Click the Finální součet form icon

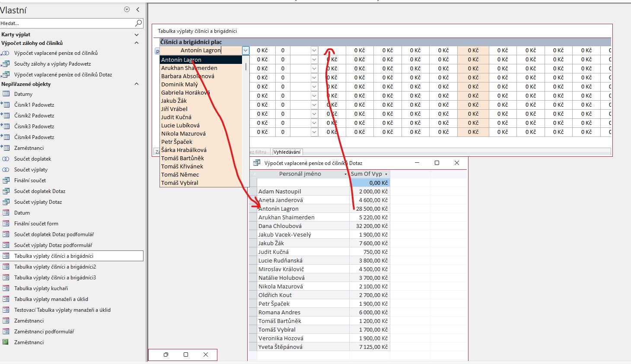[6, 224]
